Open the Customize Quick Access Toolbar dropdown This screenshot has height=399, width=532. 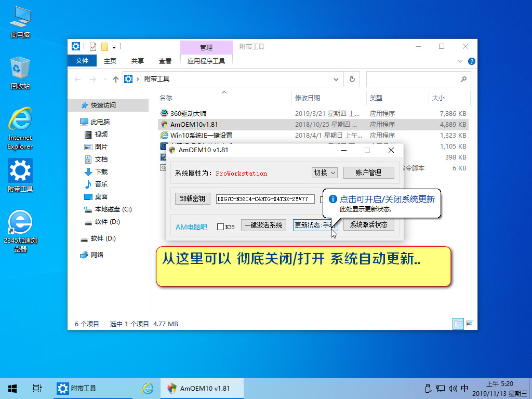pyautogui.click(x=114, y=47)
